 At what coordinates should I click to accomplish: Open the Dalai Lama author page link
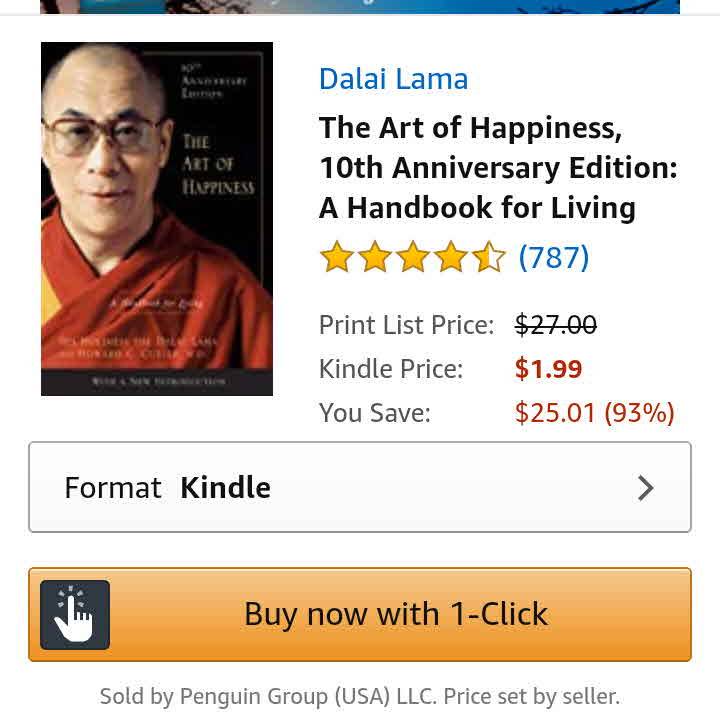(x=394, y=79)
